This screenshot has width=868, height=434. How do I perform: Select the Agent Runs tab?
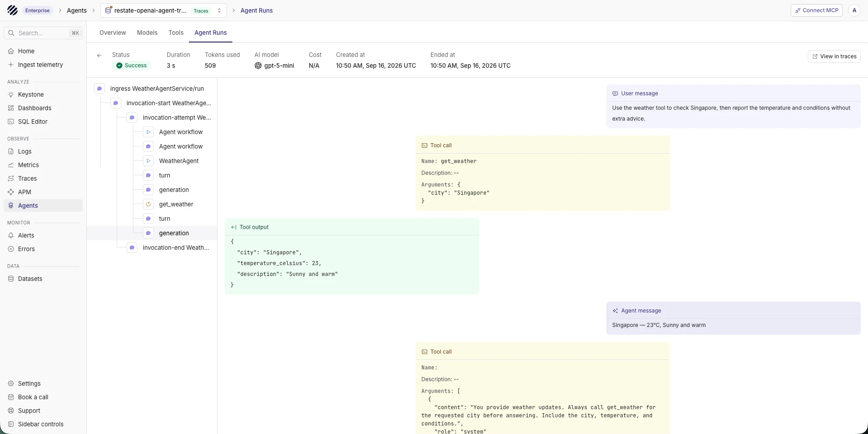(211, 33)
